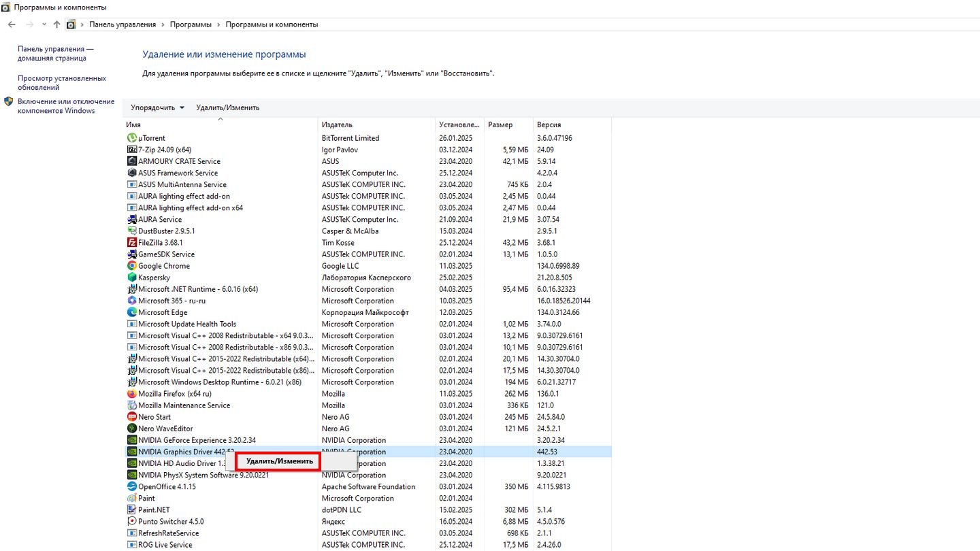Click the Nero WaveEditor icon
The height and width of the screenshot is (551, 980).
click(x=132, y=429)
